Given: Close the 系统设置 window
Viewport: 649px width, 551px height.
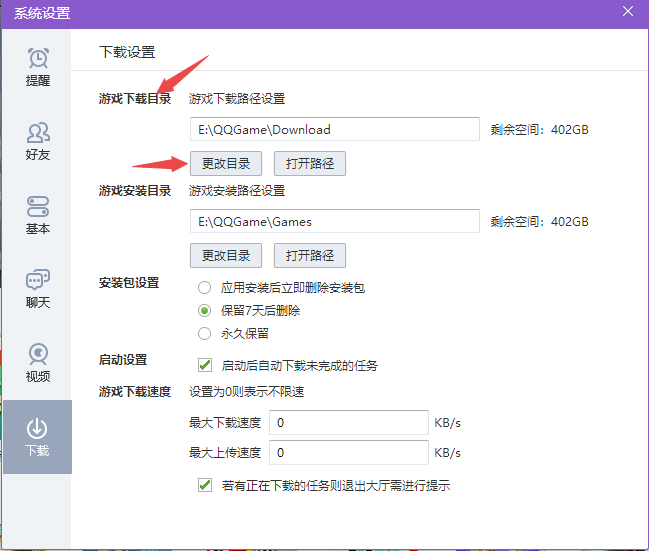Looking at the screenshot, I should coord(627,12).
